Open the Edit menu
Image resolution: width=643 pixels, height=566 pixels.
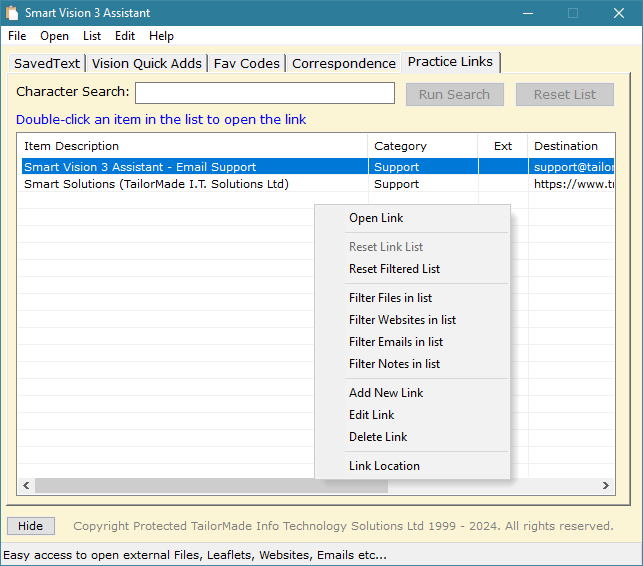click(125, 36)
